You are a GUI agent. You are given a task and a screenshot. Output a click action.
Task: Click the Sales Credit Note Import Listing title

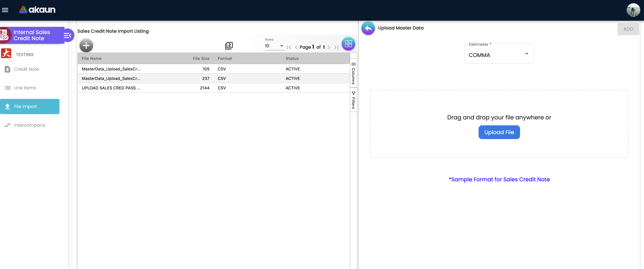pos(113,31)
